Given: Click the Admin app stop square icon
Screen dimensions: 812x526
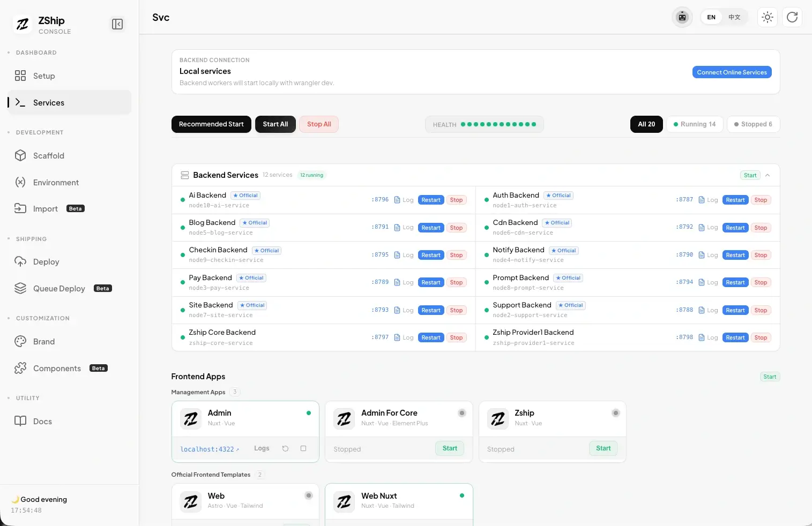Looking at the screenshot, I should [303, 448].
